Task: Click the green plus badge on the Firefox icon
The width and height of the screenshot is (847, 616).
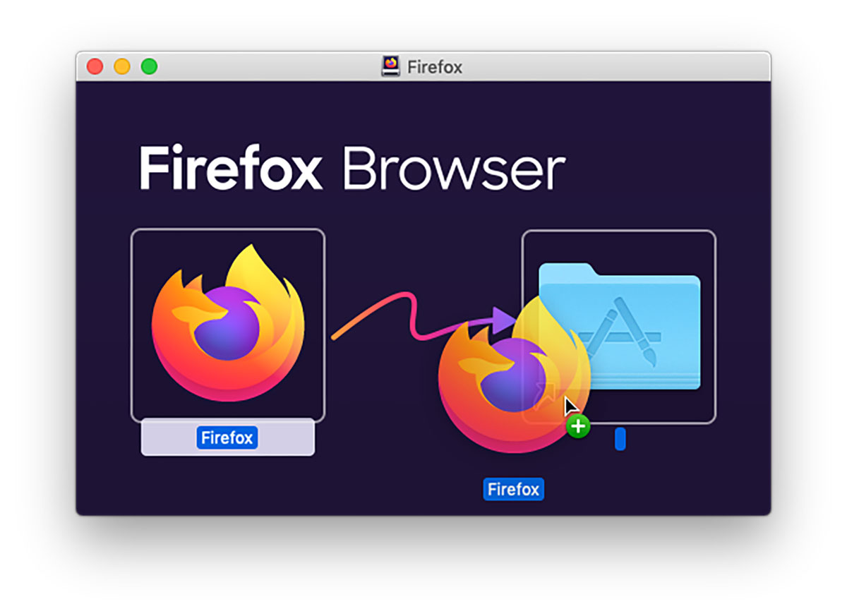Action: pos(577,426)
